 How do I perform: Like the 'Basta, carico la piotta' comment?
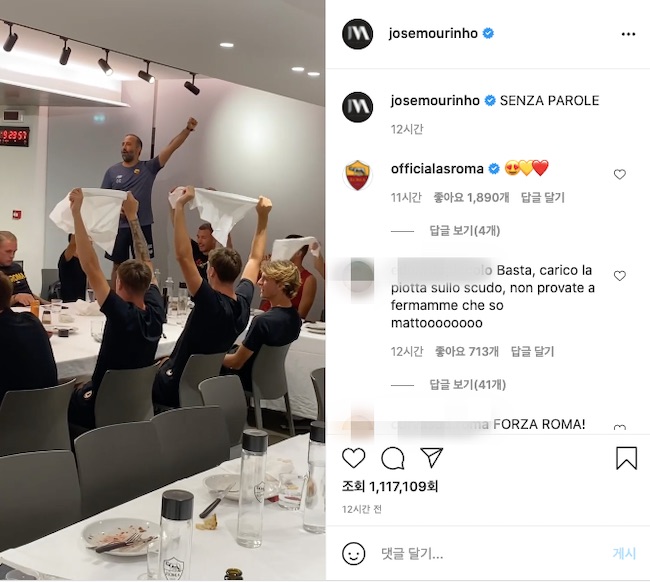tap(619, 276)
